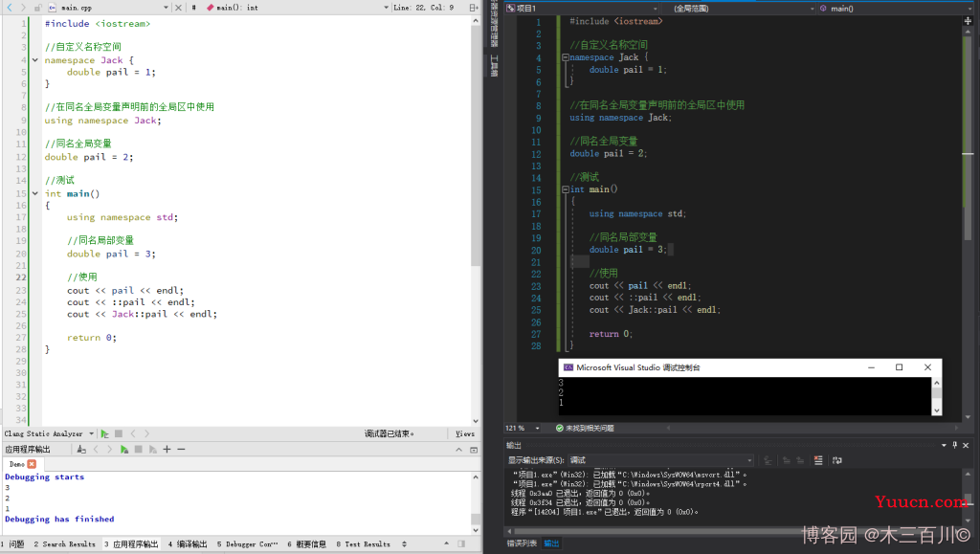
Task: Toggle word wrap in Visual Studio output
Action: click(836, 460)
